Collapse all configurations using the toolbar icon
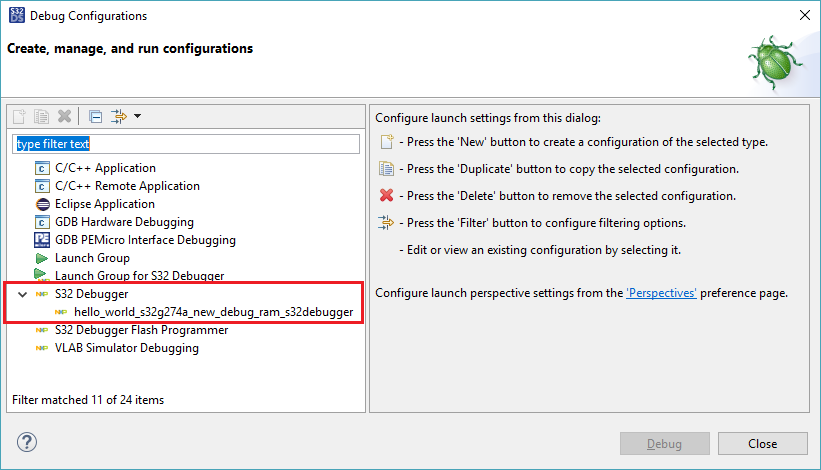Viewport: 821px width, 470px height. [x=95, y=116]
